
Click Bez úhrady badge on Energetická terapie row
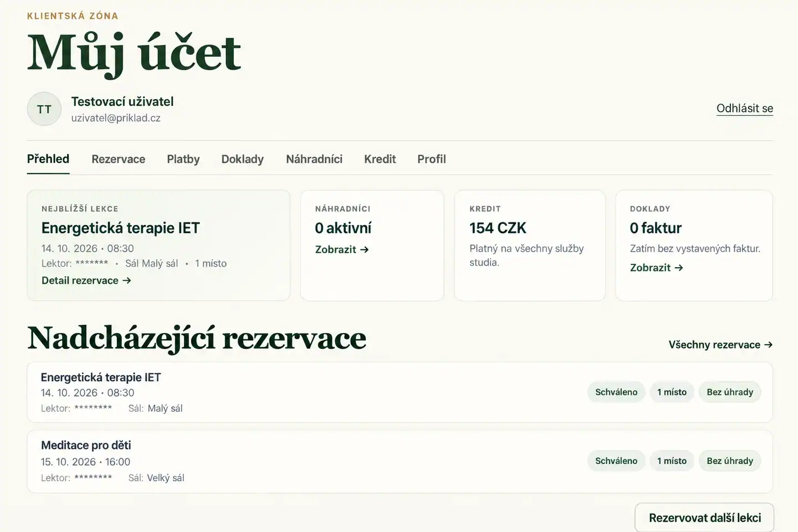[x=730, y=392]
